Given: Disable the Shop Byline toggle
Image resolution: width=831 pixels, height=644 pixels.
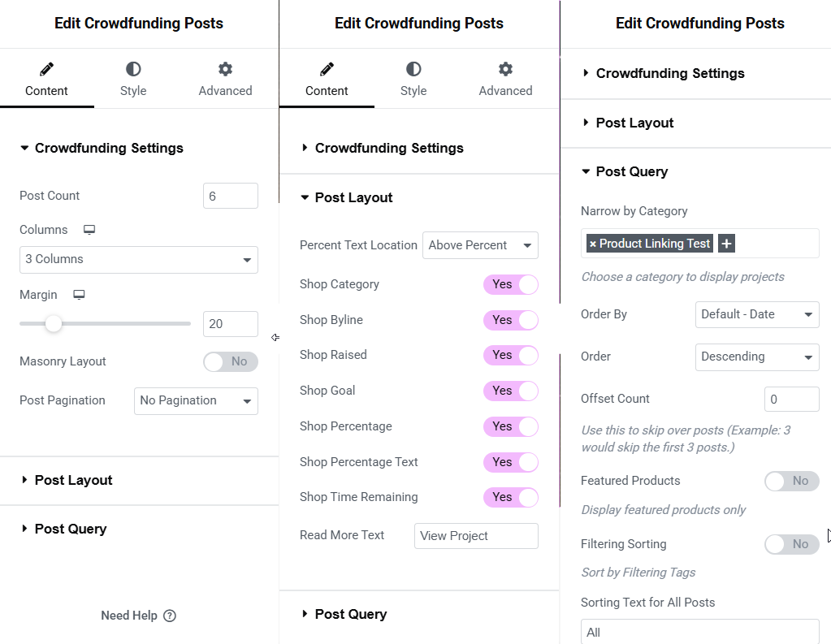Looking at the screenshot, I should (x=511, y=320).
